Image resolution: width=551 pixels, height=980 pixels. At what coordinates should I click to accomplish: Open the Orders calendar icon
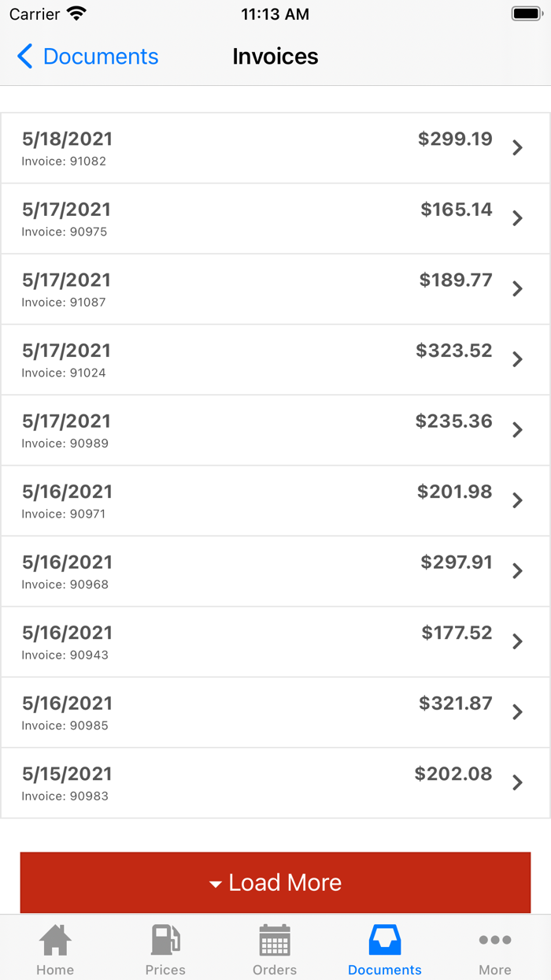click(275, 940)
